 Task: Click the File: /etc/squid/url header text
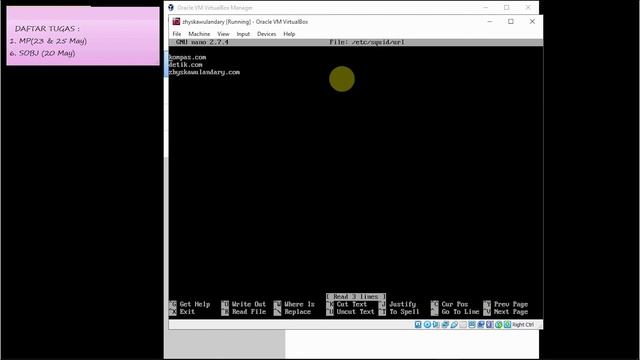click(367, 42)
